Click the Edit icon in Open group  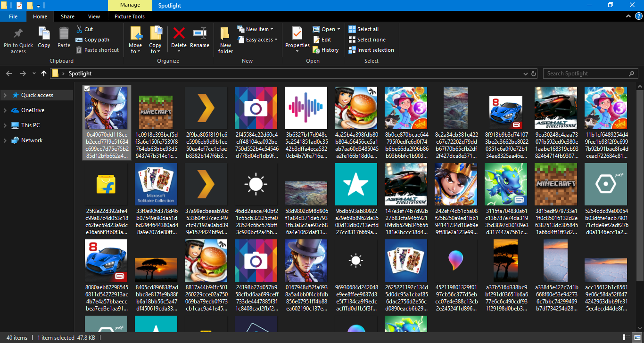316,40
